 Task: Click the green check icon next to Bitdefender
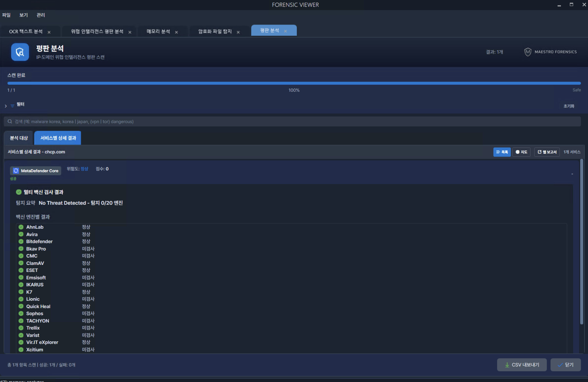tap(21, 241)
